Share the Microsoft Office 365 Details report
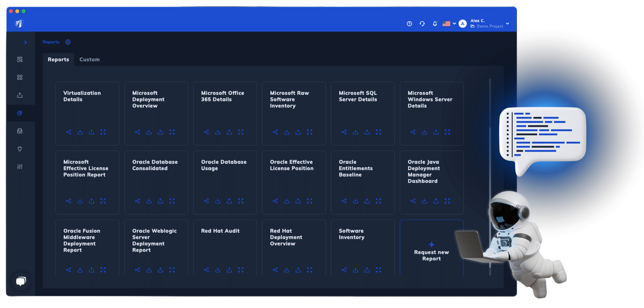Image resolution: width=644 pixels, height=308 pixels. 206,132
